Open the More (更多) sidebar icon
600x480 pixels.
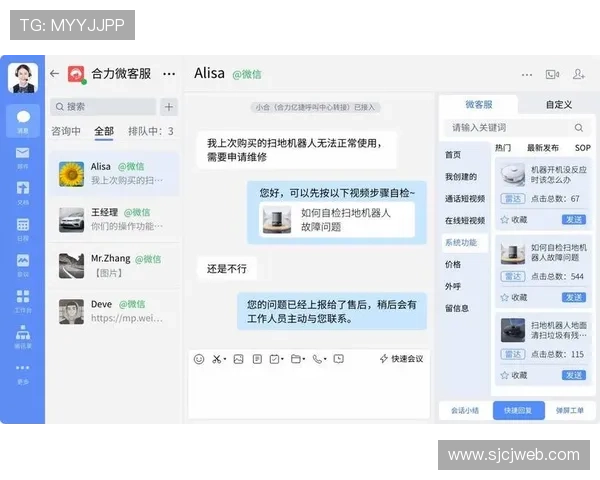[x=23, y=373]
